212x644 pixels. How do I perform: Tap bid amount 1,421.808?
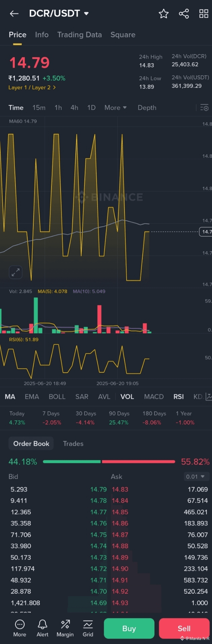click(x=25, y=603)
